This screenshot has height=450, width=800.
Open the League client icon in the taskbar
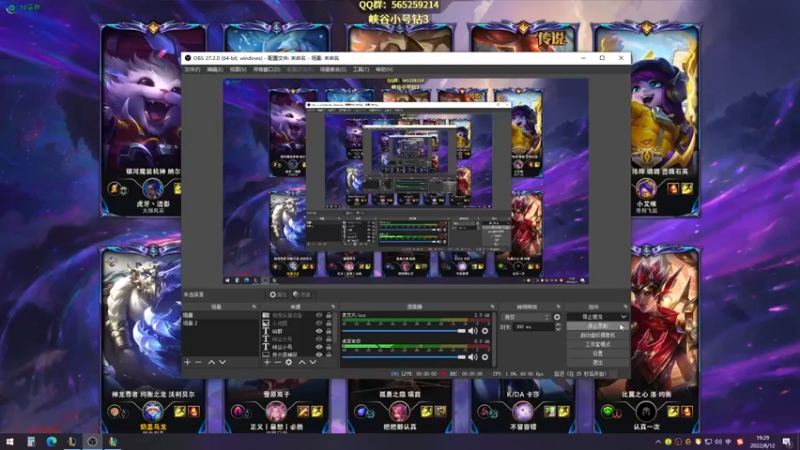[71, 441]
